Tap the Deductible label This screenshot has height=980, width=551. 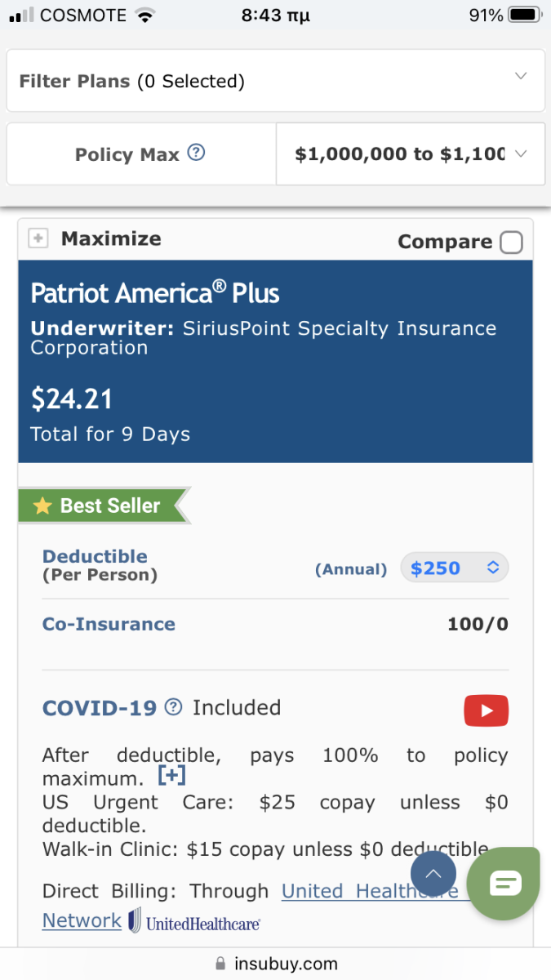(x=95, y=557)
